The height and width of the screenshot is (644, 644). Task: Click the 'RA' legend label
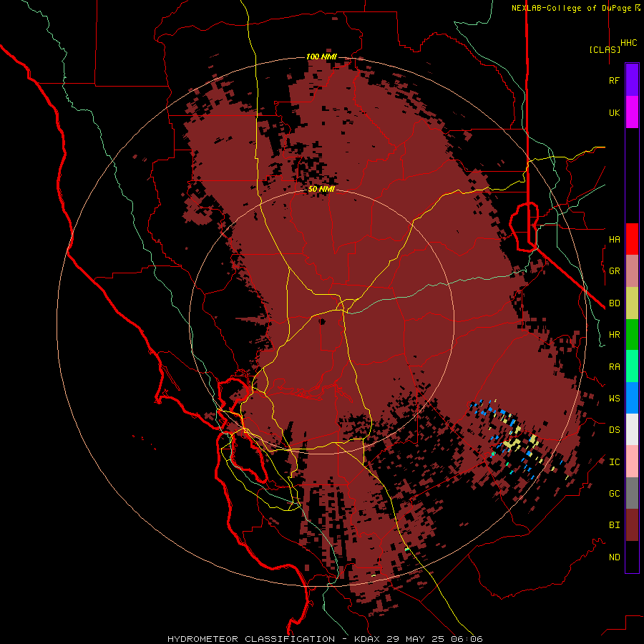(x=614, y=367)
